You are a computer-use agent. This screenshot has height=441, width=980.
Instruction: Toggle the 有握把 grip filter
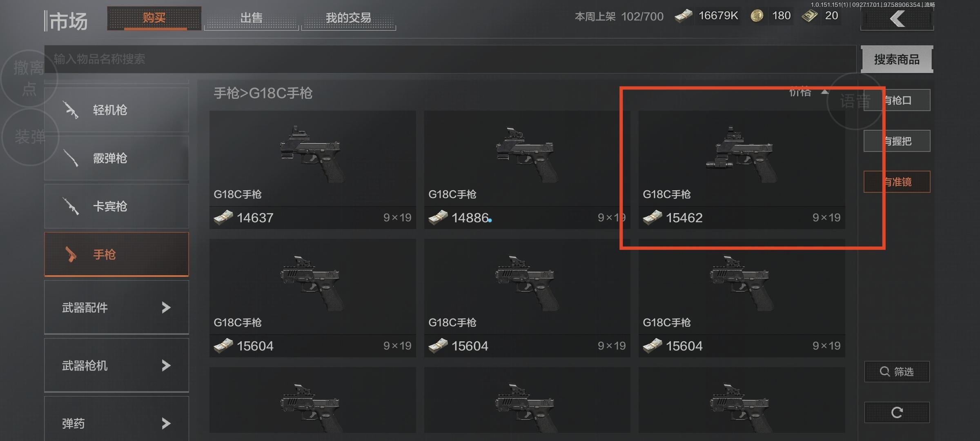(897, 141)
